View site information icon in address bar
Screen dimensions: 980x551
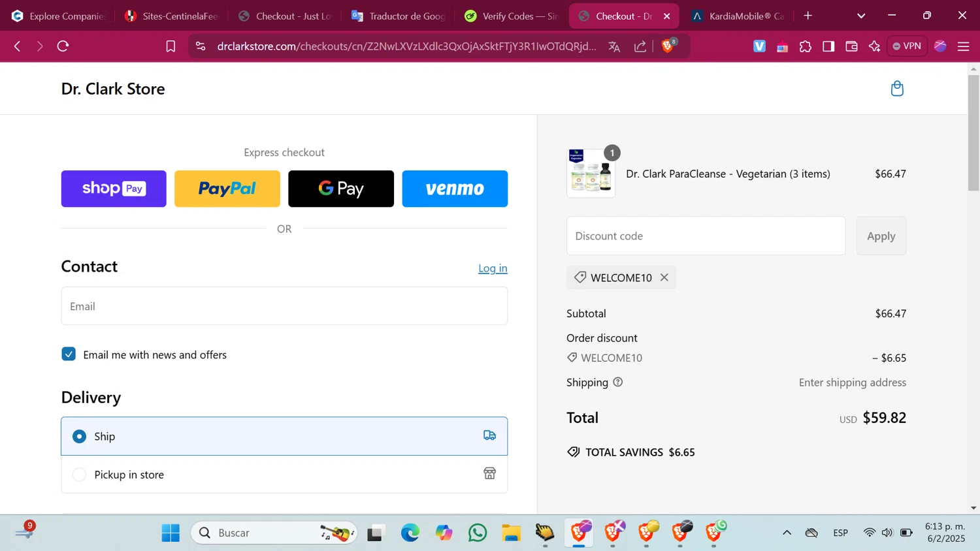pyautogui.click(x=201, y=46)
